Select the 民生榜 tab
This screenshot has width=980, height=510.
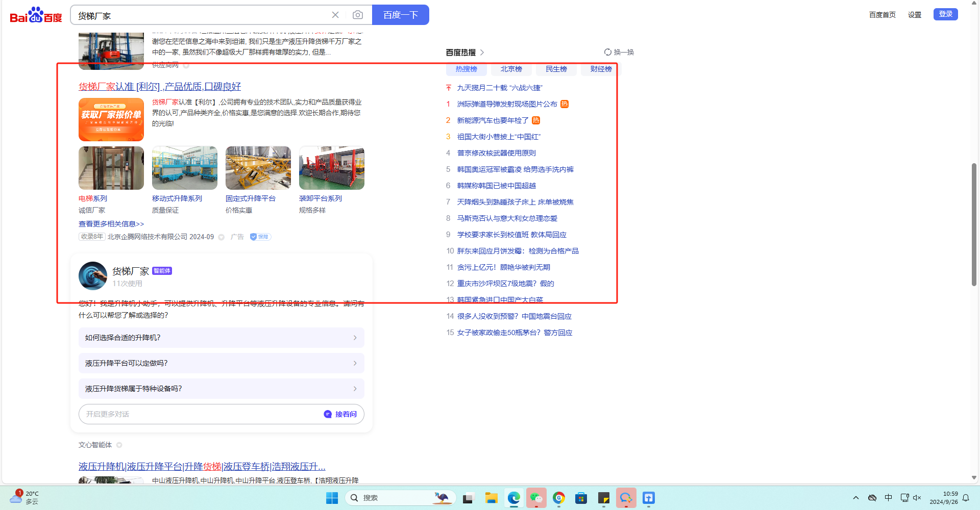(x=556, y=69)
